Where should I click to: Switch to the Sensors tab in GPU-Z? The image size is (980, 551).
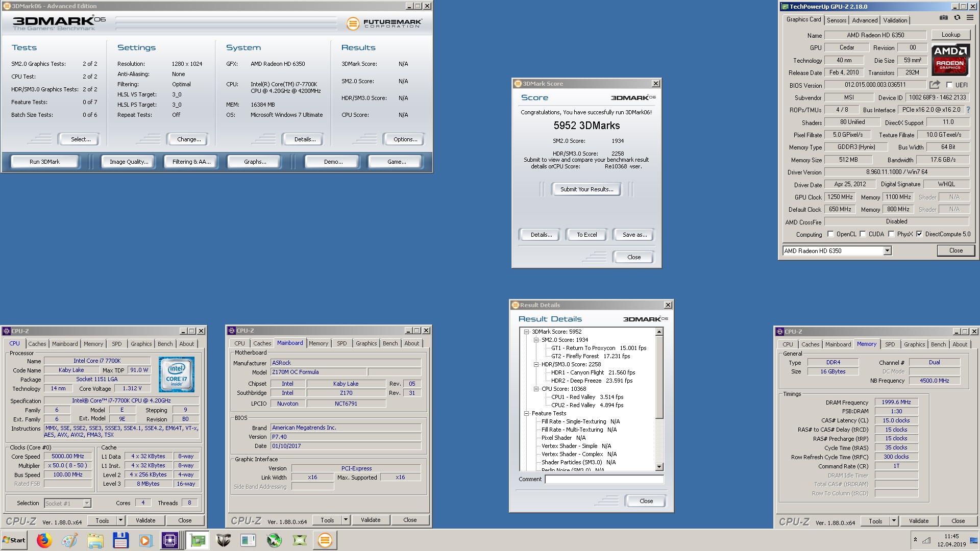837,20
